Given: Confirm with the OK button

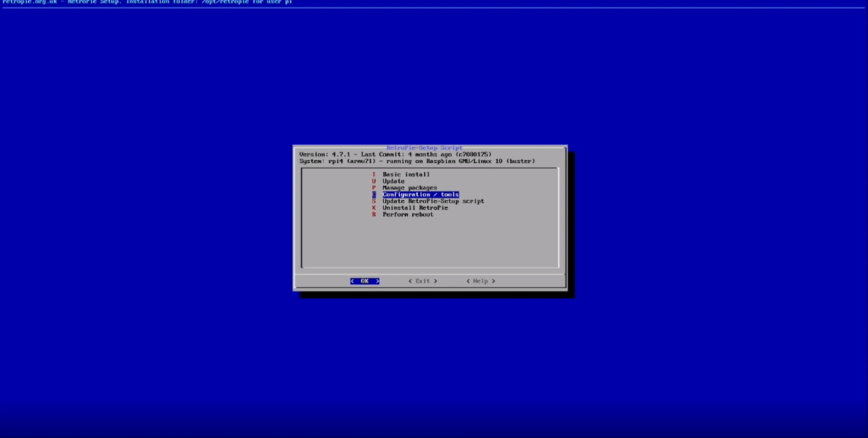Looking at the screenshot, I should [365, 281].
